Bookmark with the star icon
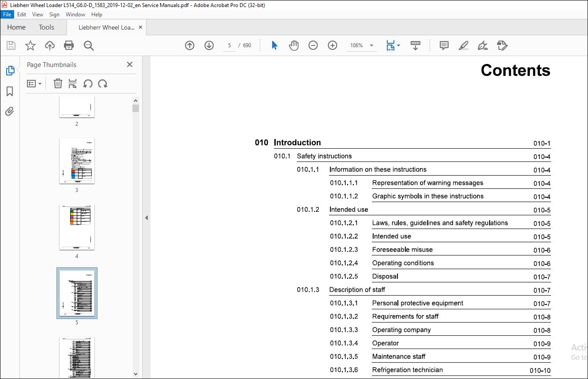Screen dimensions: 588x379 coord(30,45)
